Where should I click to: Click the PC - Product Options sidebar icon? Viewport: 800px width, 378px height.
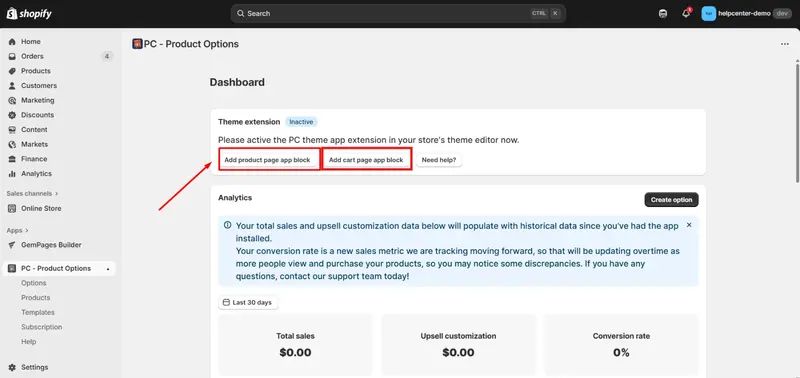12,268
